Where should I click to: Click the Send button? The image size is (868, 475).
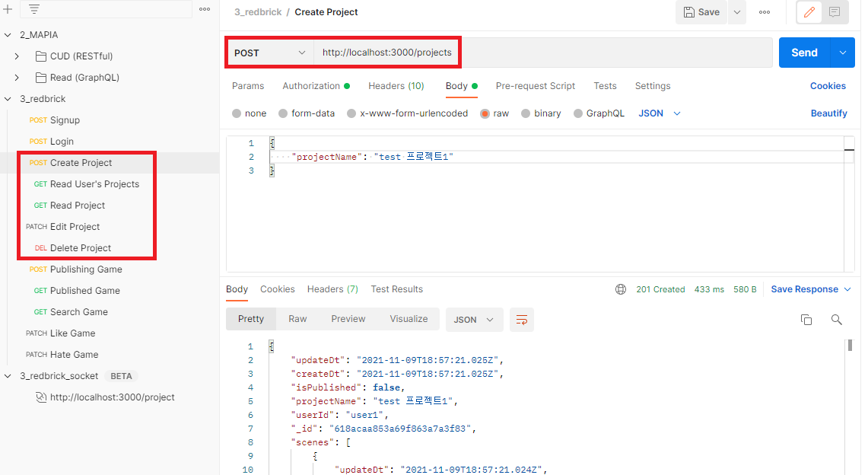point(803,52)
